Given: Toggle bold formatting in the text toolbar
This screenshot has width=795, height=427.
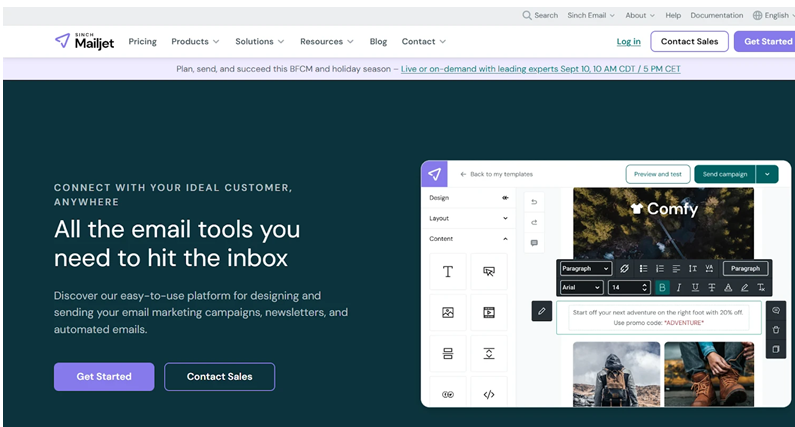Looking at the screenshot, I should 661,287.
